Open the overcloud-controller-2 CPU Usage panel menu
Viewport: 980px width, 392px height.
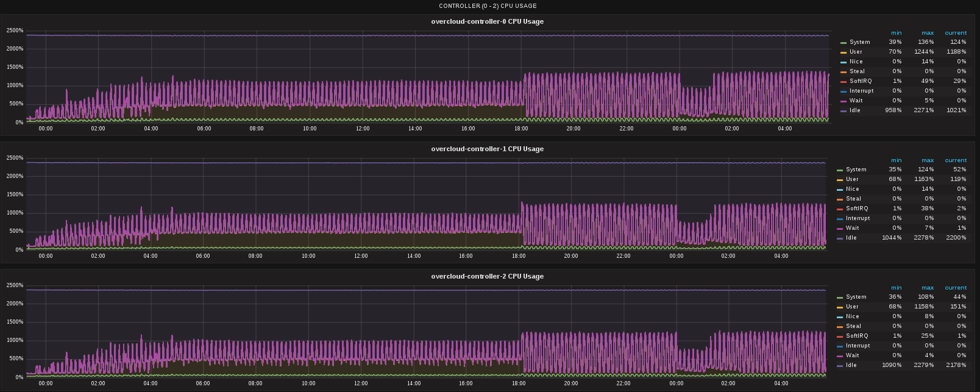[488, 276]
